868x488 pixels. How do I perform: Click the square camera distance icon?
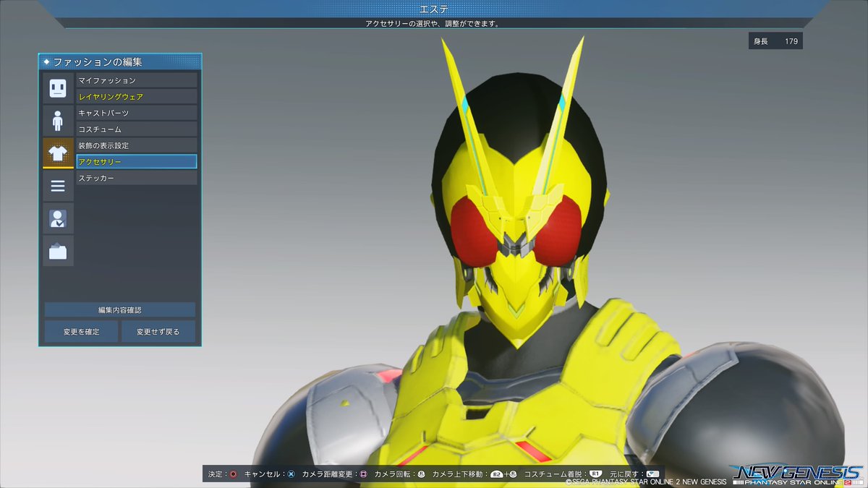tap(363, 474)
